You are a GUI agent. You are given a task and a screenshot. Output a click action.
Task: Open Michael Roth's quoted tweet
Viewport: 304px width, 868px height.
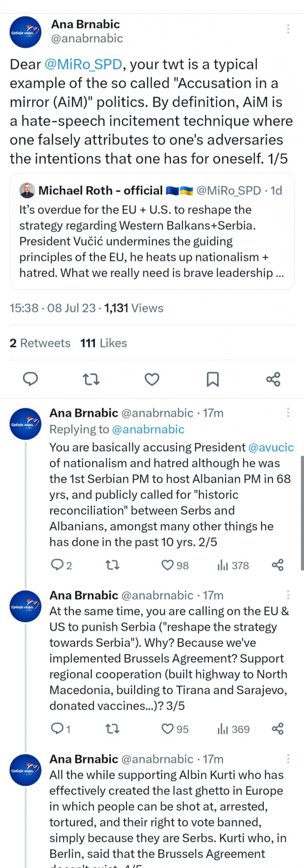click(152, 233)
